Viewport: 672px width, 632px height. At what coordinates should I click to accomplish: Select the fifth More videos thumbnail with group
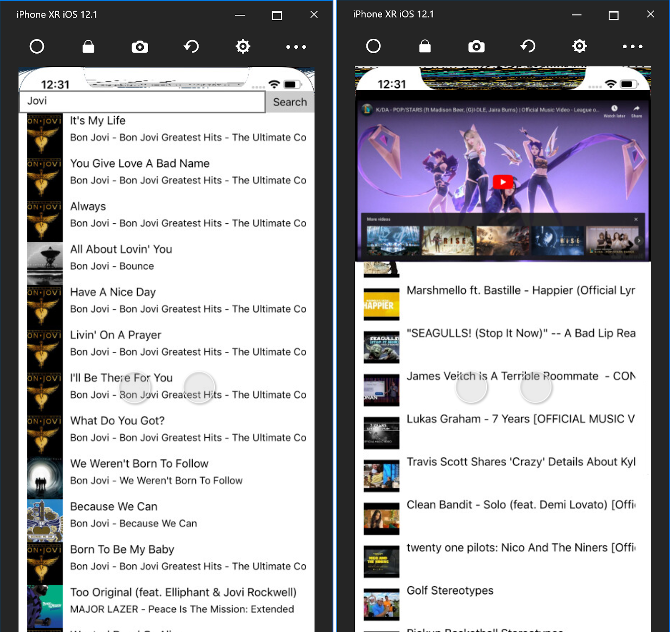(x=612, y=241)
